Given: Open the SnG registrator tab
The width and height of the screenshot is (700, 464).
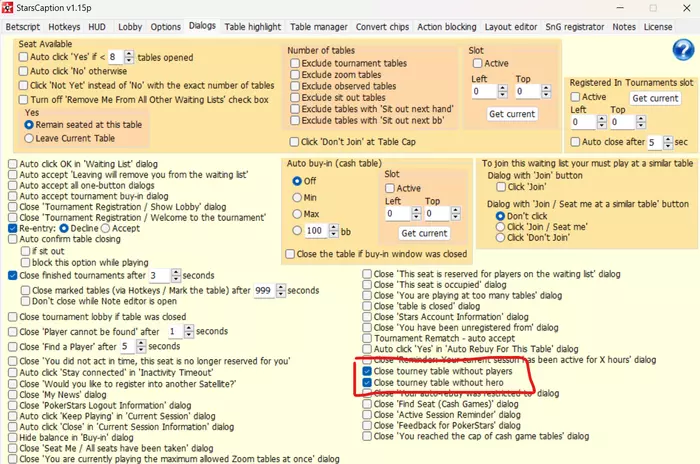Looking at the screenshot, I should 575,27.
